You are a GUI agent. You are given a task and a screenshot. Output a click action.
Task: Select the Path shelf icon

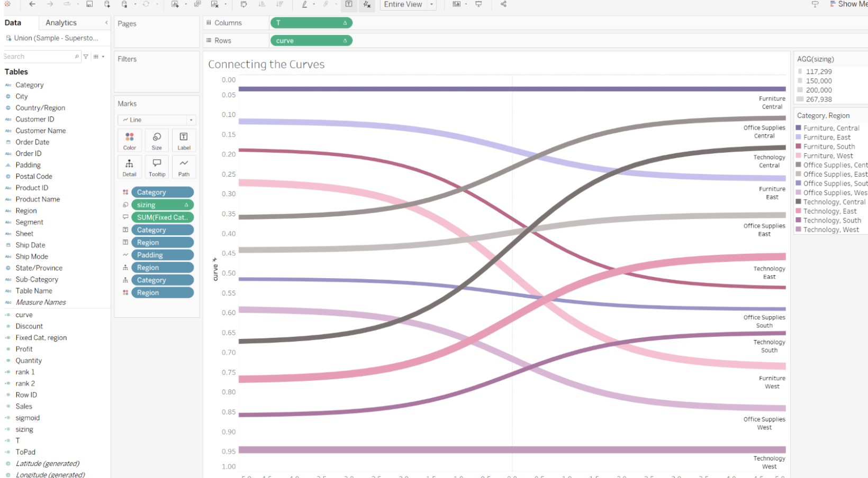click(184, 167)
